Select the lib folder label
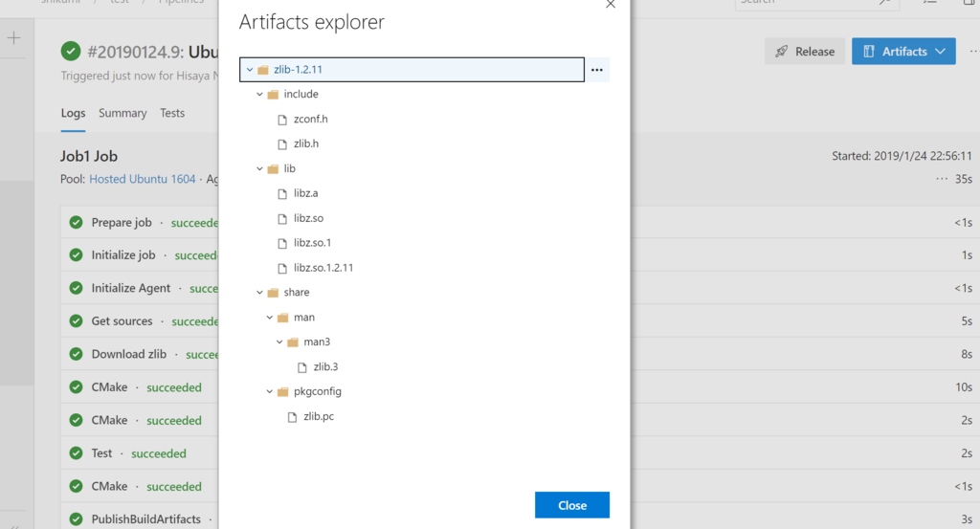The image size is (980, 529). click(x=289, y=168)
